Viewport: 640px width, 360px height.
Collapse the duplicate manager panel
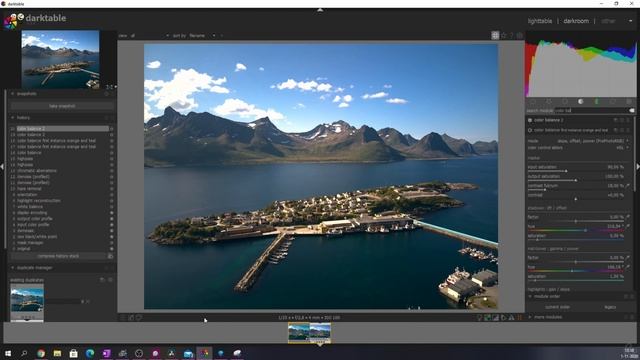tap(13, 268)
